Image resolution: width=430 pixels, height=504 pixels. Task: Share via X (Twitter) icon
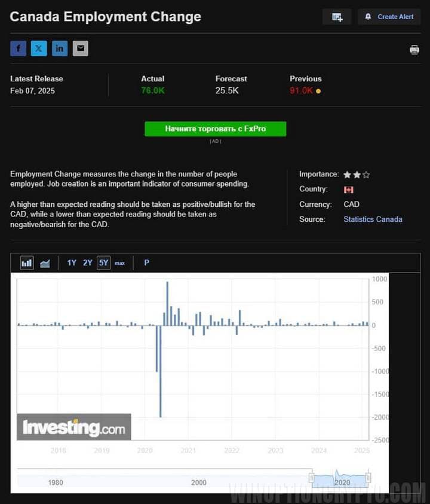coord(39,48)
